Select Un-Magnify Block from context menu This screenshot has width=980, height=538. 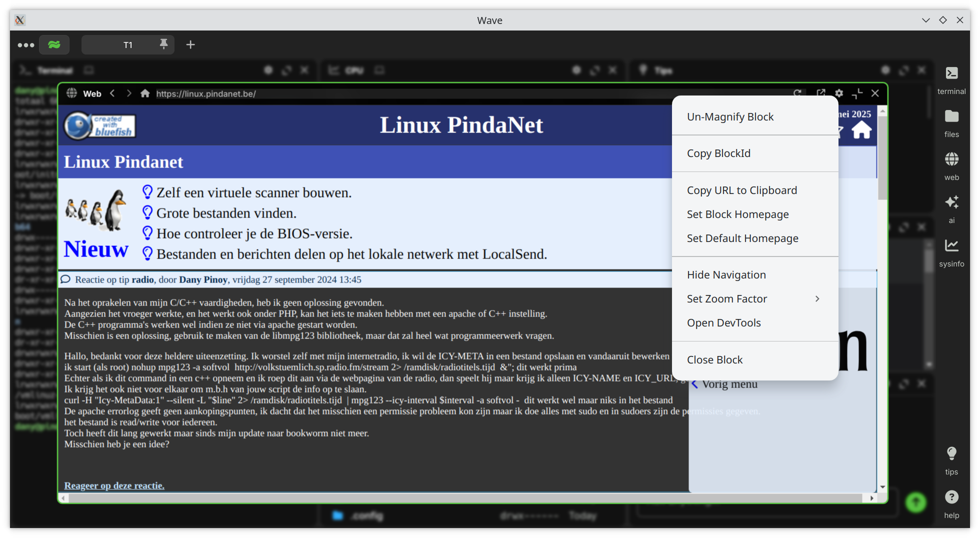(x=755, y=116)
